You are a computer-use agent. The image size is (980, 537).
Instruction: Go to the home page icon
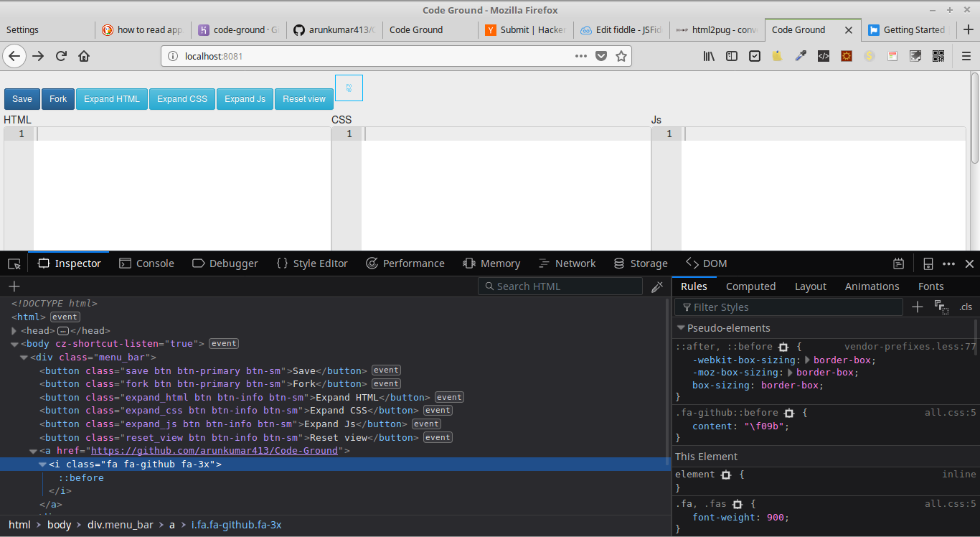pyautogui.click(x=84, y=56)
